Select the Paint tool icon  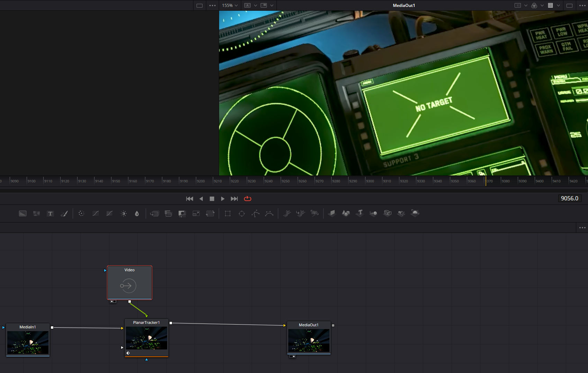pos(64,213)
